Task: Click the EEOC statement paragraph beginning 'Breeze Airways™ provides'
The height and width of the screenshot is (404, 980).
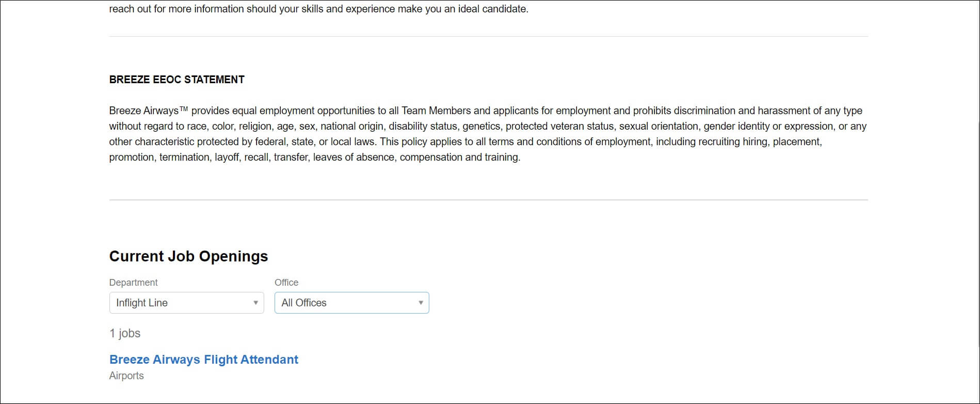Action: pyautogui.click(x=488, y=134)
